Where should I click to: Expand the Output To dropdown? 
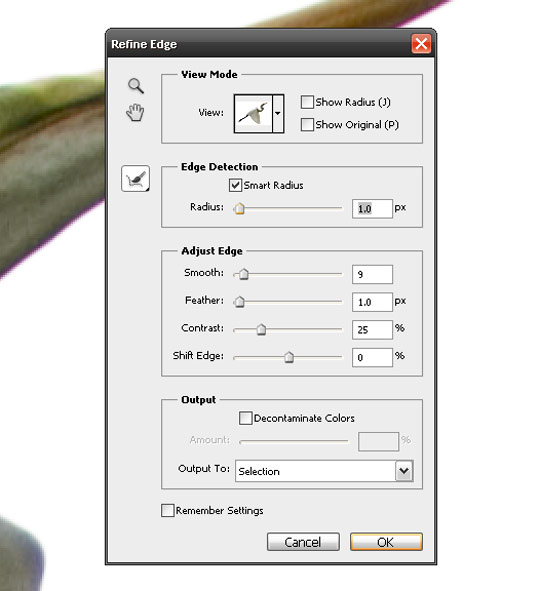[404, 471]
